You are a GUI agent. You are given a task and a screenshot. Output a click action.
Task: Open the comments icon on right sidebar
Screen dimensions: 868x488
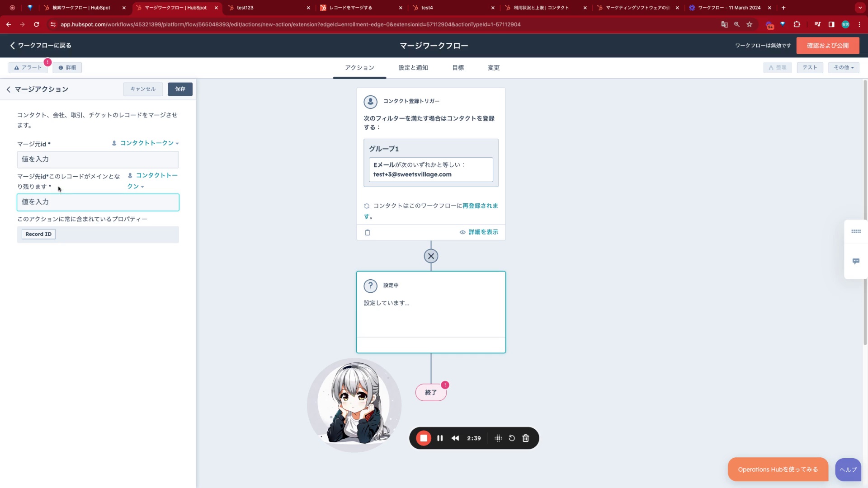[856, 261]
